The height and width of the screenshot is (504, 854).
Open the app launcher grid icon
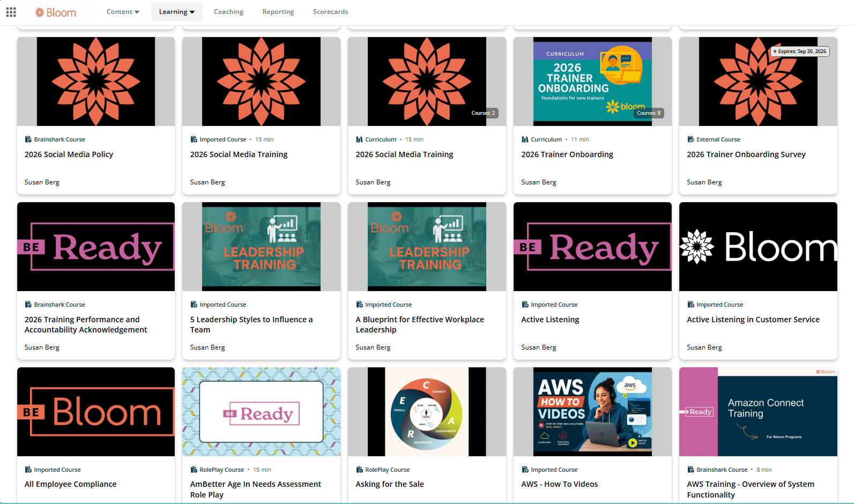coord(11,12)
